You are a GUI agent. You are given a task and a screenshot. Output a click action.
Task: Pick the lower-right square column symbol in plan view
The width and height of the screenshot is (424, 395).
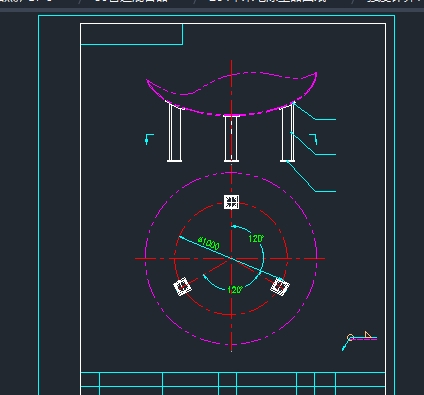point(280,287)
